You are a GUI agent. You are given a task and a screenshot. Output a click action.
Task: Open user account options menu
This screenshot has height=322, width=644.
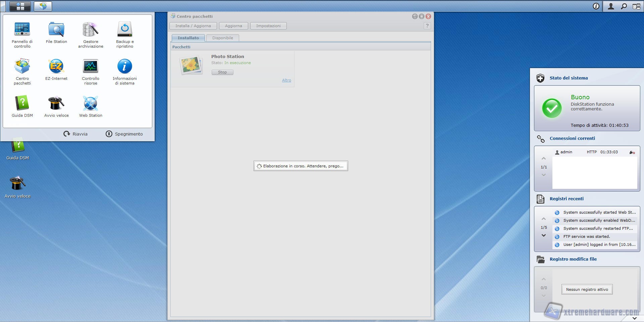611,6
